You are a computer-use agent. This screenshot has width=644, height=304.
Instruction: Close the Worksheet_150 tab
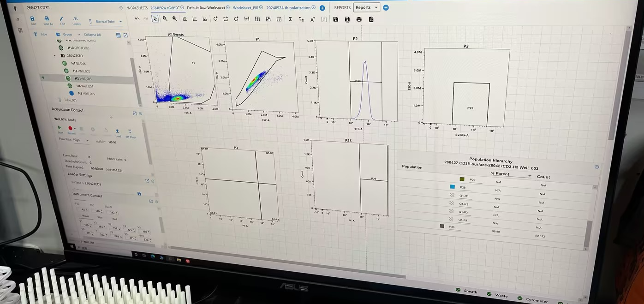click(261, 7)
